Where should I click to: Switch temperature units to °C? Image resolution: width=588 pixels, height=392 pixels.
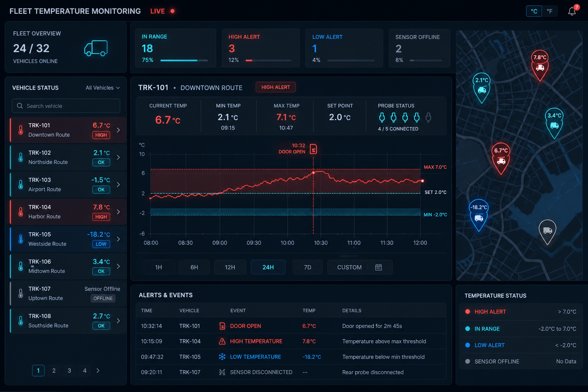click(x=534, y=11)
